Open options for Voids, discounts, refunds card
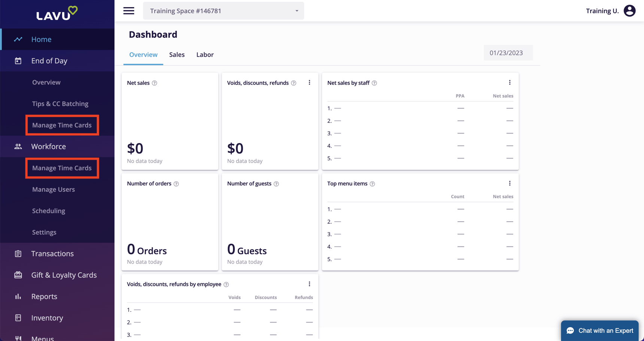The height and width of the screenshot is (341, 644). 309,83
